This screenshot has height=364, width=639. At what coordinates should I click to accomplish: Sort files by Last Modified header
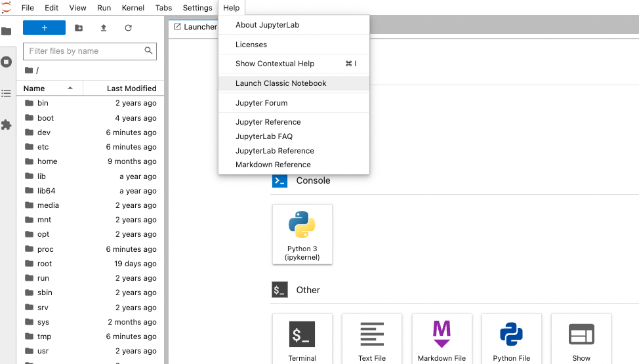124,89
